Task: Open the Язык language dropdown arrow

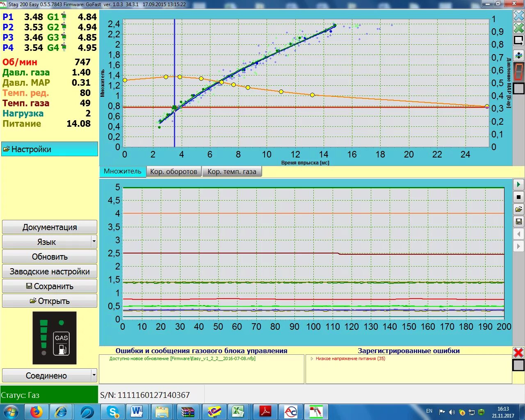Action: click(x=94, y=242)
